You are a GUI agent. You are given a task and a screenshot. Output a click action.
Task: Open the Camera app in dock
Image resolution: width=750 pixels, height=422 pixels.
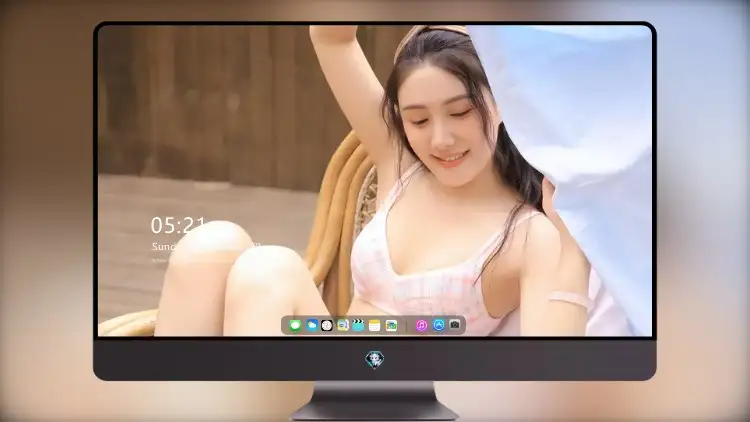tap(455, 325)
